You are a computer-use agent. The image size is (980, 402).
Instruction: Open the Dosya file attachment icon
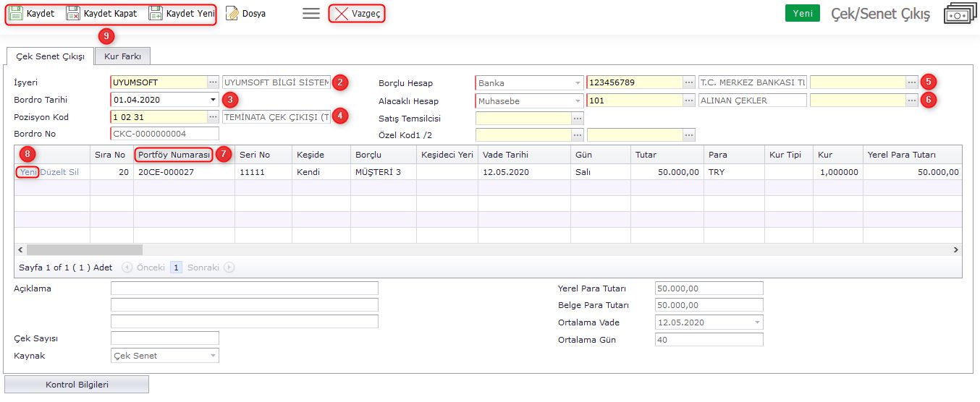tap(232, 14)
